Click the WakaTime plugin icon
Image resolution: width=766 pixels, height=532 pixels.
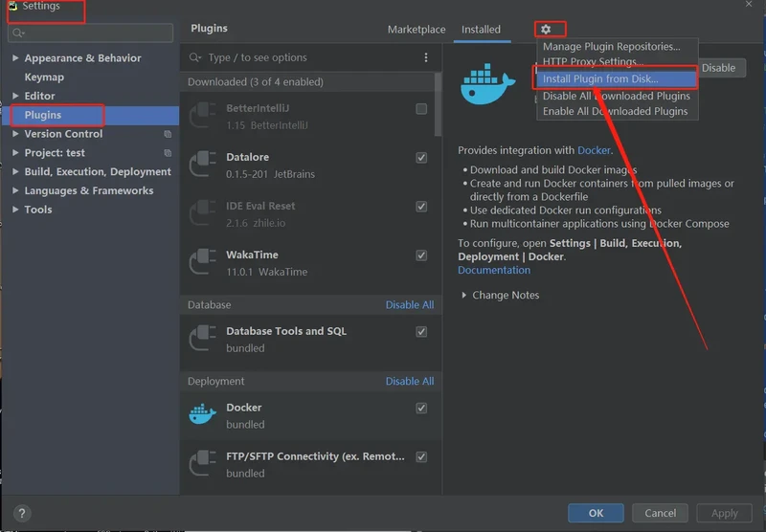202,263
